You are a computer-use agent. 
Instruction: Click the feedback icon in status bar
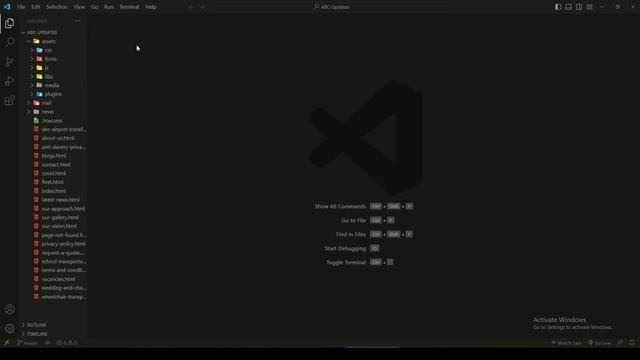point(620,343)
